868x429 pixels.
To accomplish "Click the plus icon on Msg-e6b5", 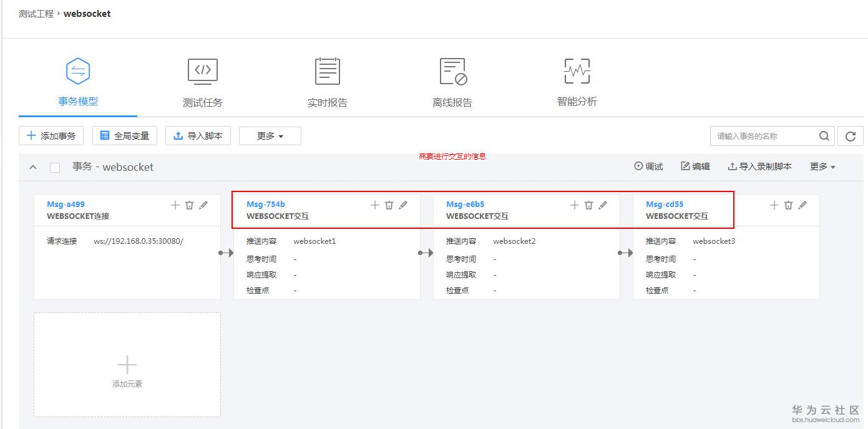I will coord(575,205).
